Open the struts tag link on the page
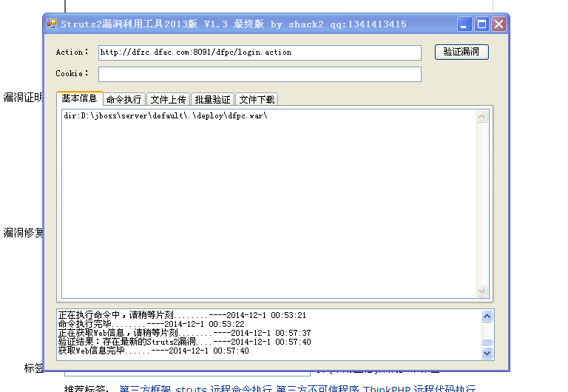 [191, 388]
